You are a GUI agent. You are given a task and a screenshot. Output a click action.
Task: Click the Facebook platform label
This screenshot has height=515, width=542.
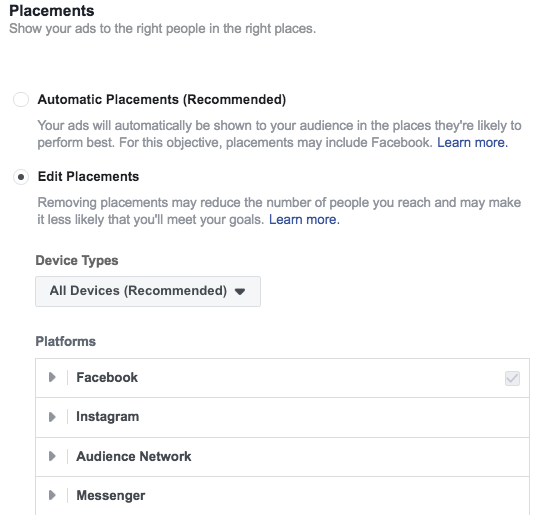tap(107, 377)
